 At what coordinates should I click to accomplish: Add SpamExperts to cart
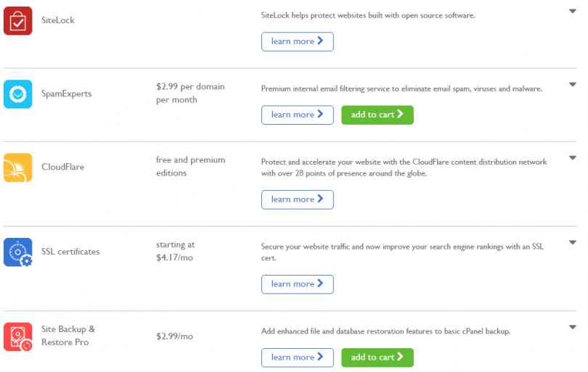(377, 115)
